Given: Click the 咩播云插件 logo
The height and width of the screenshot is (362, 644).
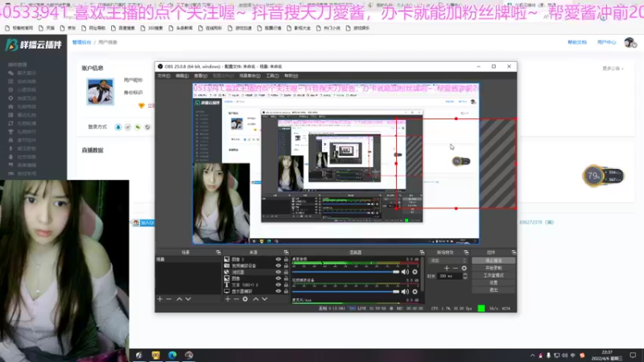Looking at the screenshot, I should (34, 45).
